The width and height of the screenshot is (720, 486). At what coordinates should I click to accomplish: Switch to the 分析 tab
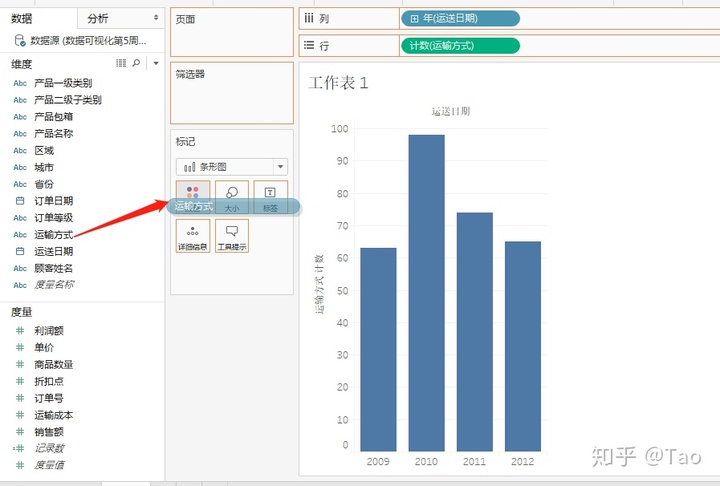[98, 18]
